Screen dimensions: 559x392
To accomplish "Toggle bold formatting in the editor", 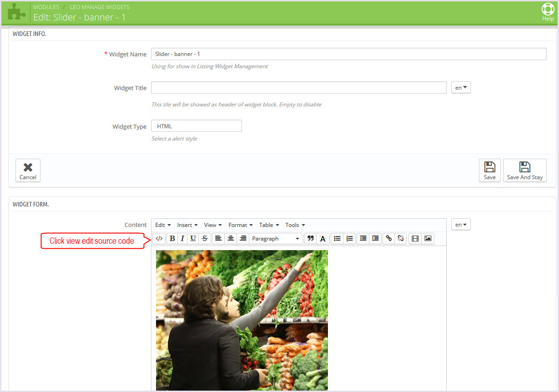I will pyautogui.click(x=172, y=238).
